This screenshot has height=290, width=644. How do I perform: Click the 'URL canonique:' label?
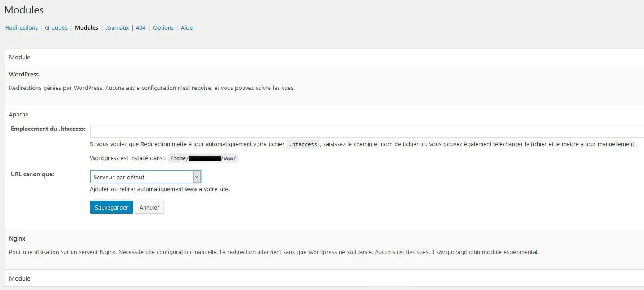tap(32, 174)
